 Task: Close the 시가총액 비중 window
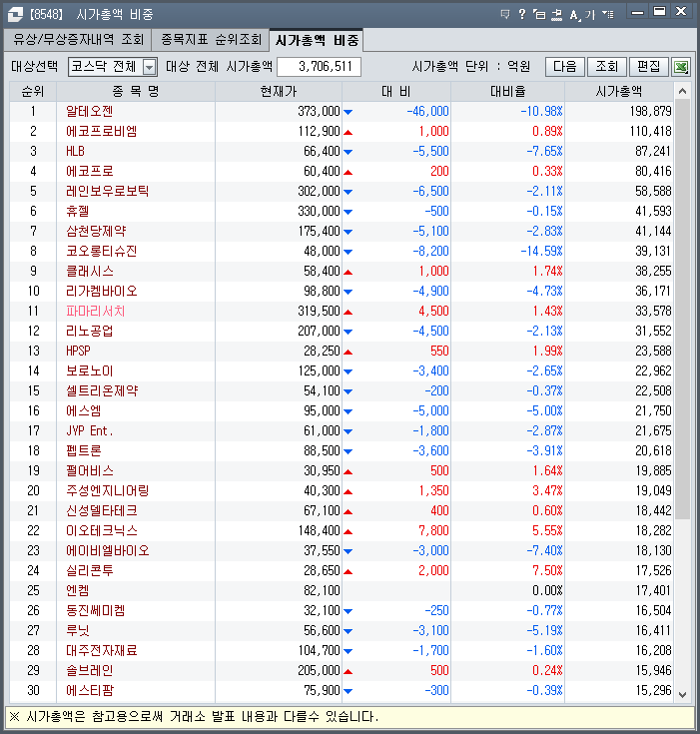click(x=681, y=12)
